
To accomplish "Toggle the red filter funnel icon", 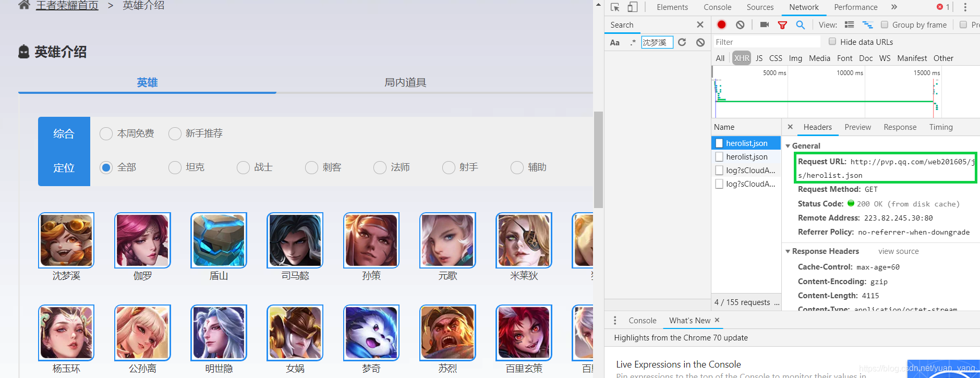I will pos(782,25).
